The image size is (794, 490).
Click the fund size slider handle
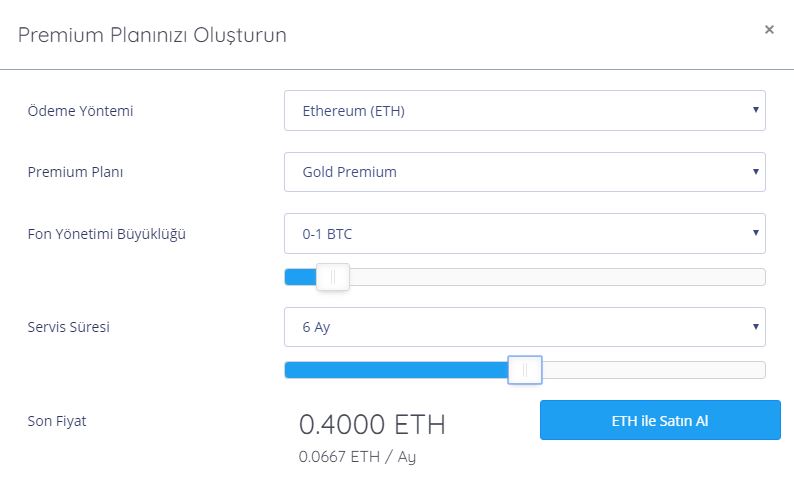[x=332, y=277]
